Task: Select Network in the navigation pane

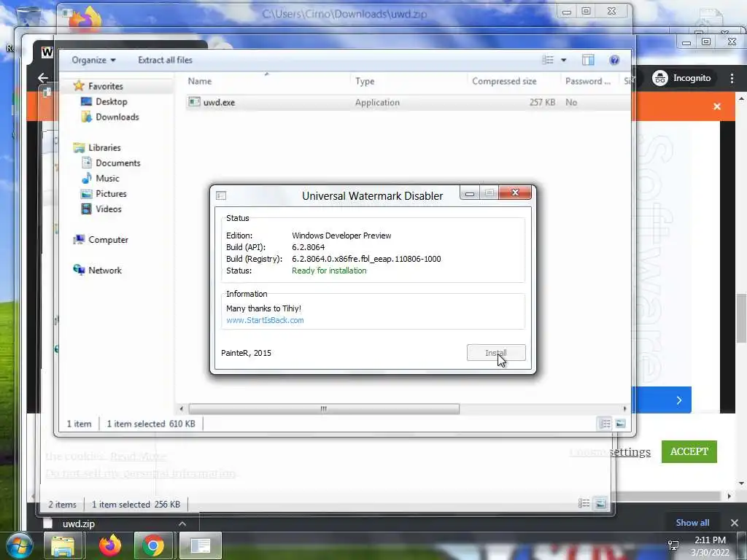Action: click(105, 270)
